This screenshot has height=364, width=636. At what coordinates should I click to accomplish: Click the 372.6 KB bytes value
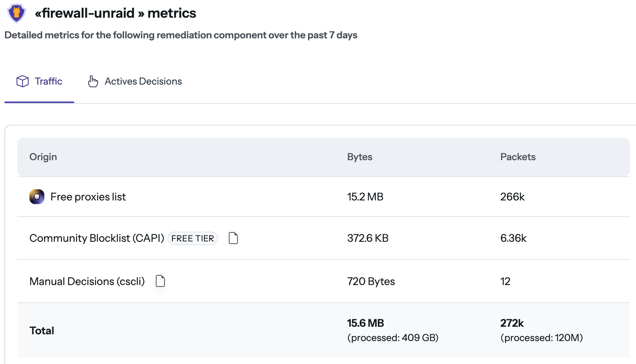(368, 238)
